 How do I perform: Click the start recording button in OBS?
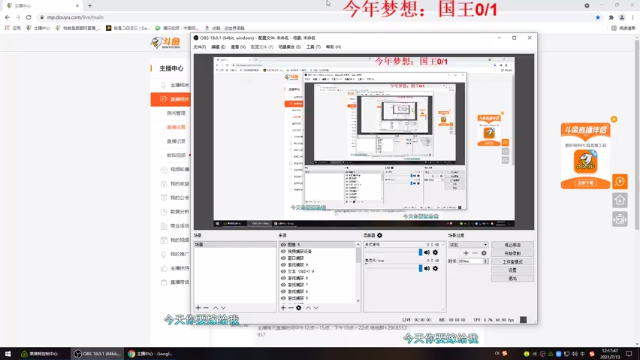(513, 253)
